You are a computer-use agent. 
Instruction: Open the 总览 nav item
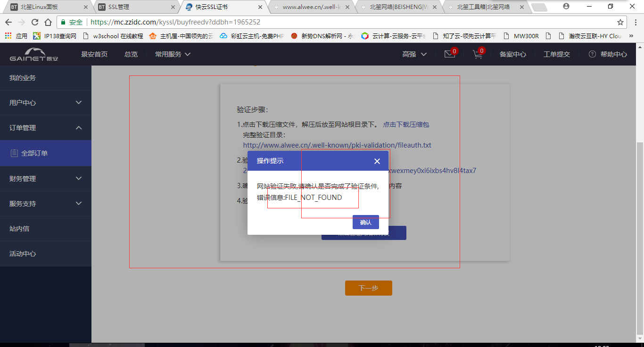click(131, 54)
